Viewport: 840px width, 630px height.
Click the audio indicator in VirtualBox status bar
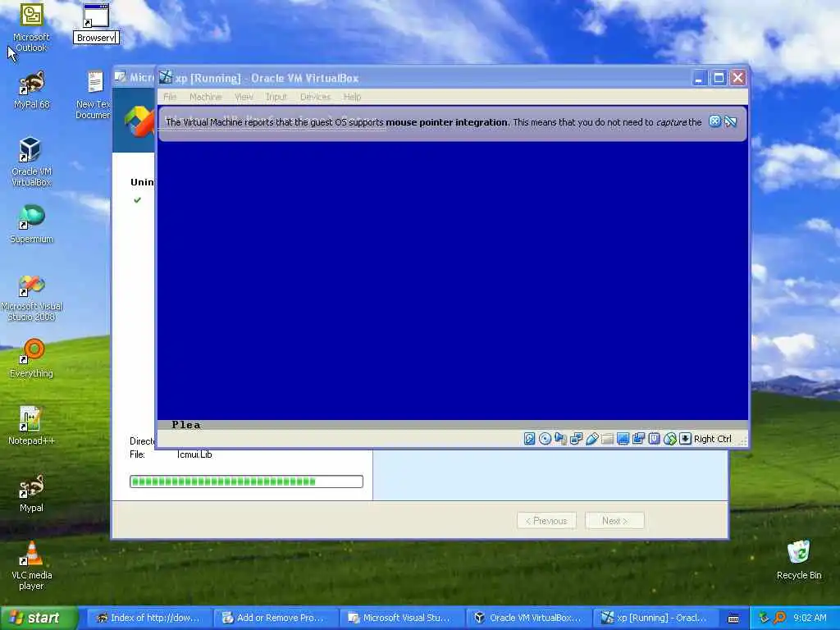(x=561, y=439)
